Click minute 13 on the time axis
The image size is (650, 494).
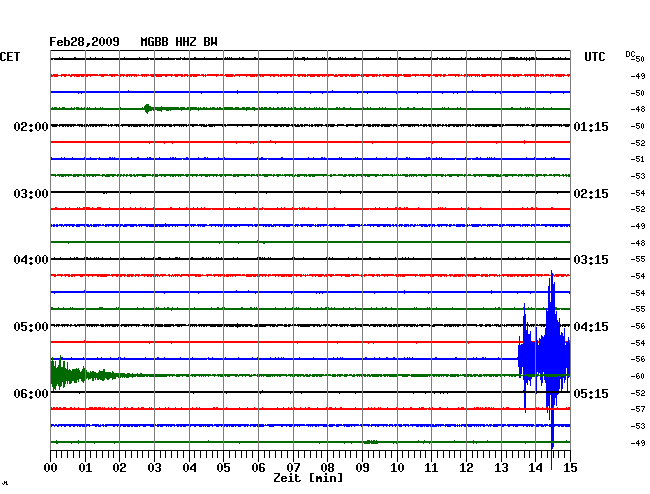501,467
